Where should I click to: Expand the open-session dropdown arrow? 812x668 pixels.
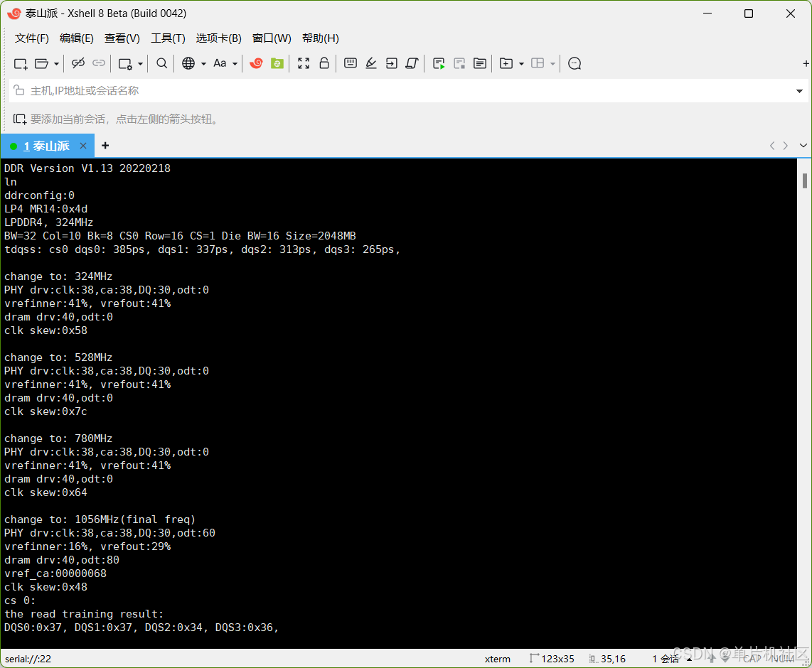pos(56,64)
